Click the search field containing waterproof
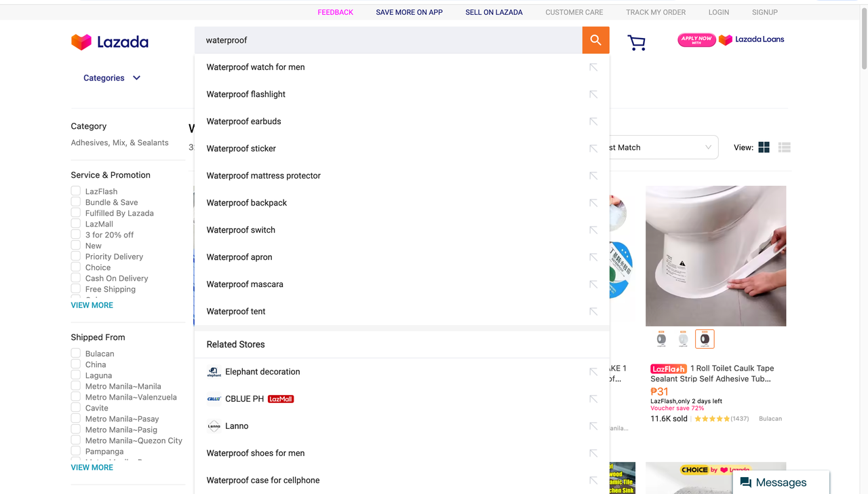This screenshot has width=868, height=494. pyautogui.click(x=388, y=40)
